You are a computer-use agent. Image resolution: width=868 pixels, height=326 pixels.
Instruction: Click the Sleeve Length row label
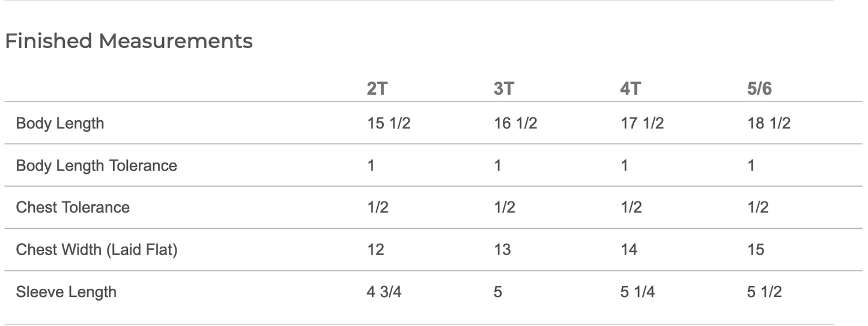(x=66, y=292)
